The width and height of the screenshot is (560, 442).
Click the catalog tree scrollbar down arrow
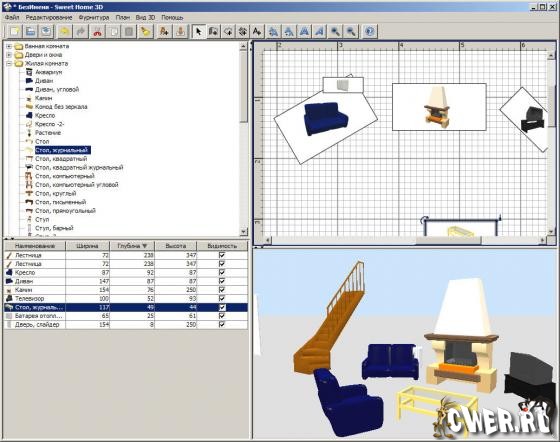[243, 232]
